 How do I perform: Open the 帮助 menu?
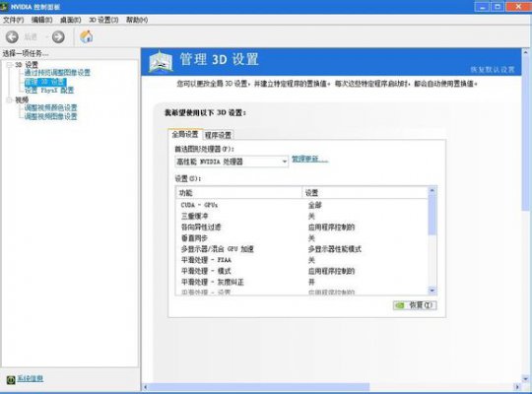[137, 20]
